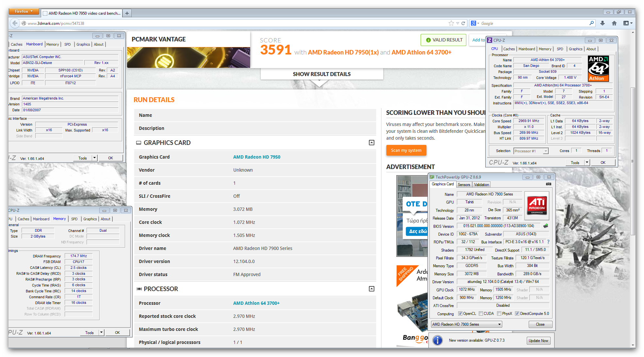Open Firefox downloads arrow icon
The image size is (644, 357).
point(603,23)
